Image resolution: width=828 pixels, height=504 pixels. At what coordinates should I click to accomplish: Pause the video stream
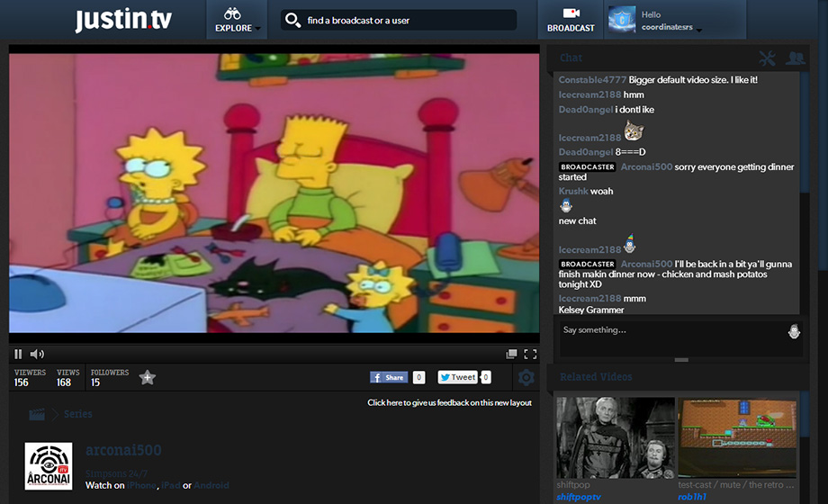pyautogui.click(x=18, y=354)
